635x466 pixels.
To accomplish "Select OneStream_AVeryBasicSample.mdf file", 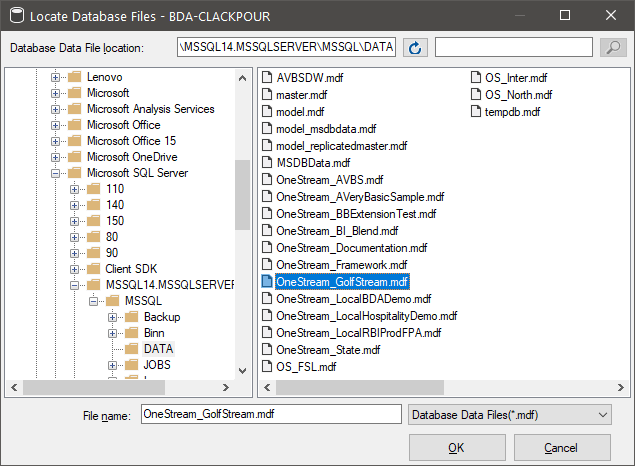I will (x=360, y=197).
